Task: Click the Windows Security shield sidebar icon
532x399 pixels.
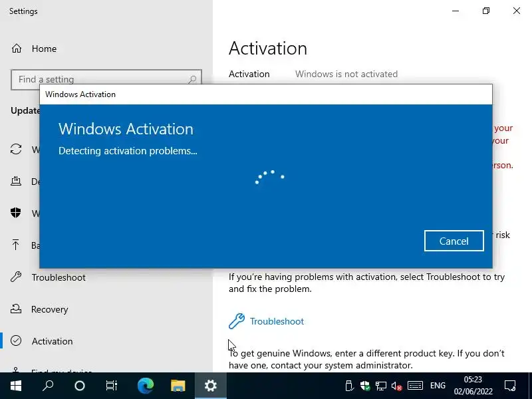Action: (16, 213)
